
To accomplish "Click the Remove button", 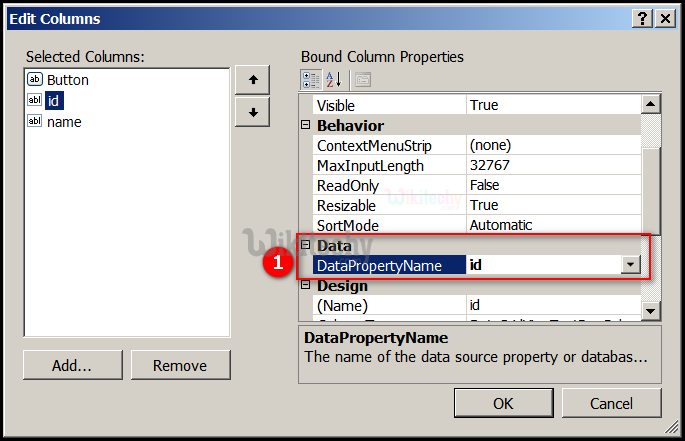I will tap(180, 366).
